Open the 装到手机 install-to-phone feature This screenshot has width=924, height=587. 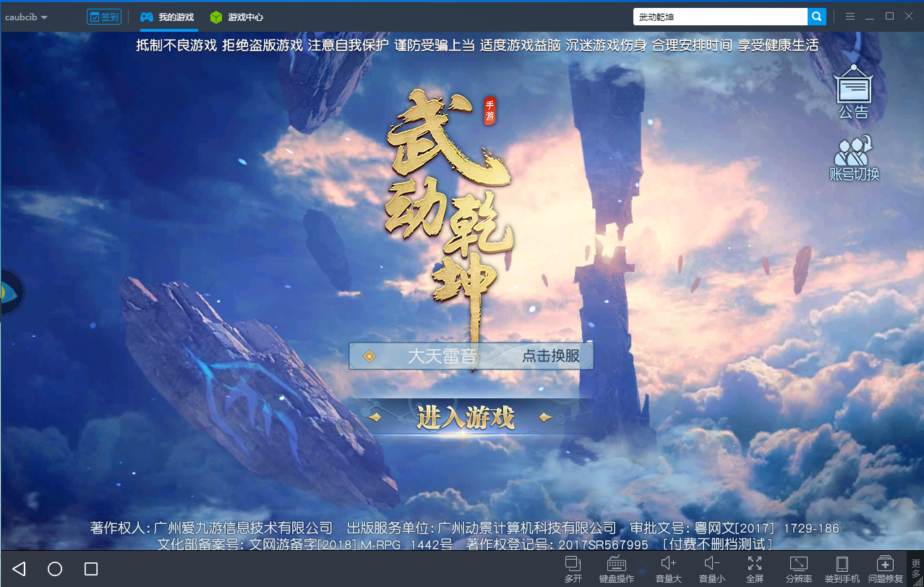point(842,569)
